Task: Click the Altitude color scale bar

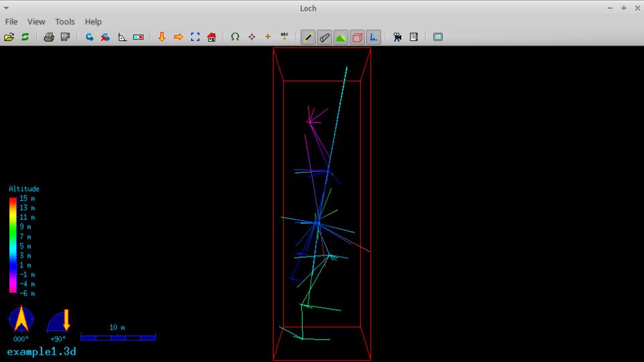Action: 13,245
